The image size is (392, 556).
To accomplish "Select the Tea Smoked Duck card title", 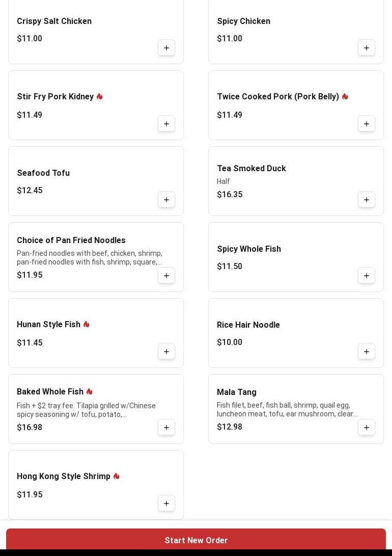I will (251, 169).
